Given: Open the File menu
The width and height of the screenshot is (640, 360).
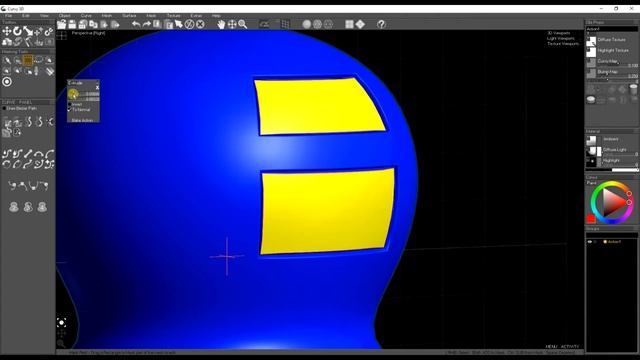Looking at the screenshot, I should tap(8, 16).
